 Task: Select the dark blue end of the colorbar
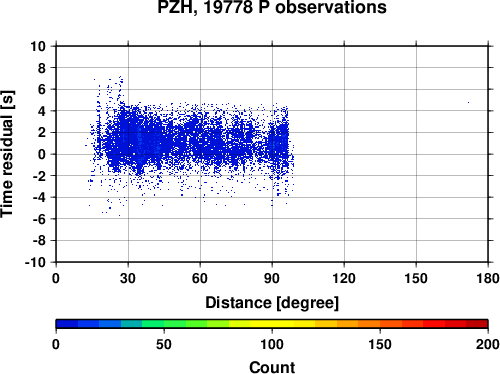point(67,323)
